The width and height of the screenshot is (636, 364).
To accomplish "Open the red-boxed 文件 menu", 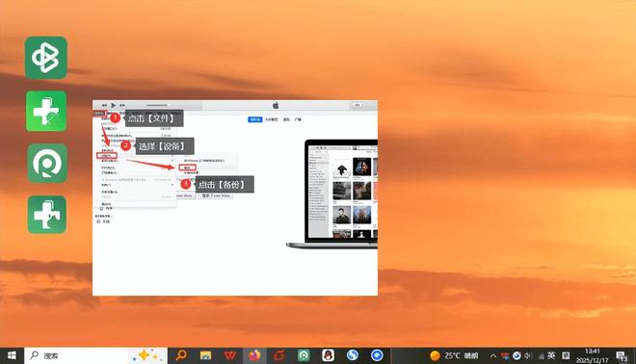I will pyautogui.click(x=99, y=113).
